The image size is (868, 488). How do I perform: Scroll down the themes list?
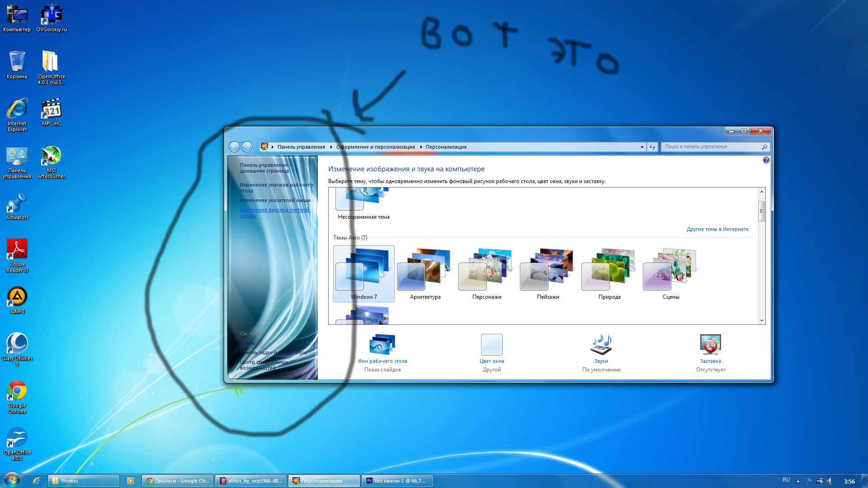click(x=761, y=320)
